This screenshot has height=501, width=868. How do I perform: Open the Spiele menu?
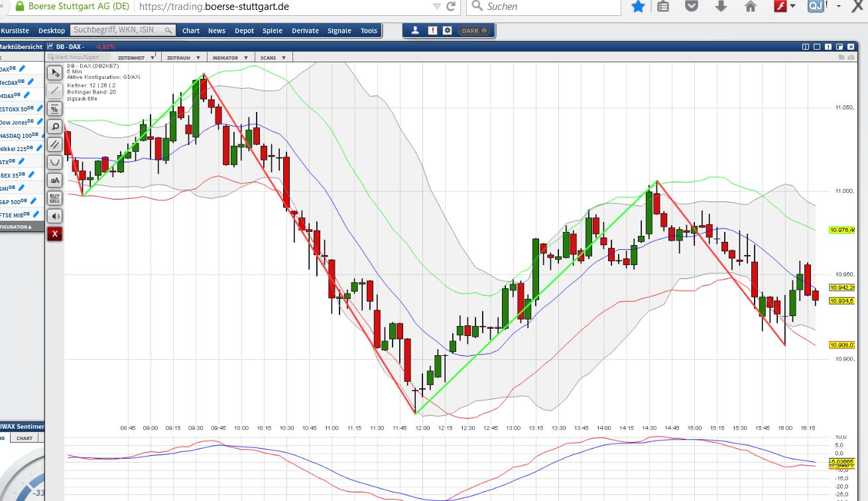tap(273, 30)
